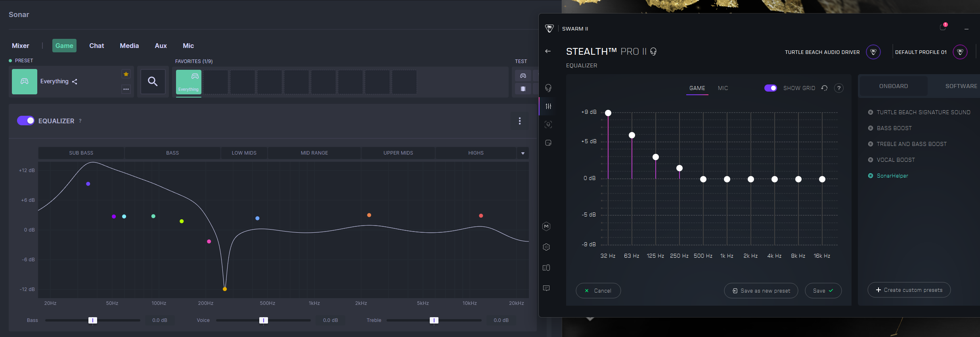Open the devices icon in Swarm sidebar
The width and height of the screenshot is (980, 337).
(x=546, y=268)
